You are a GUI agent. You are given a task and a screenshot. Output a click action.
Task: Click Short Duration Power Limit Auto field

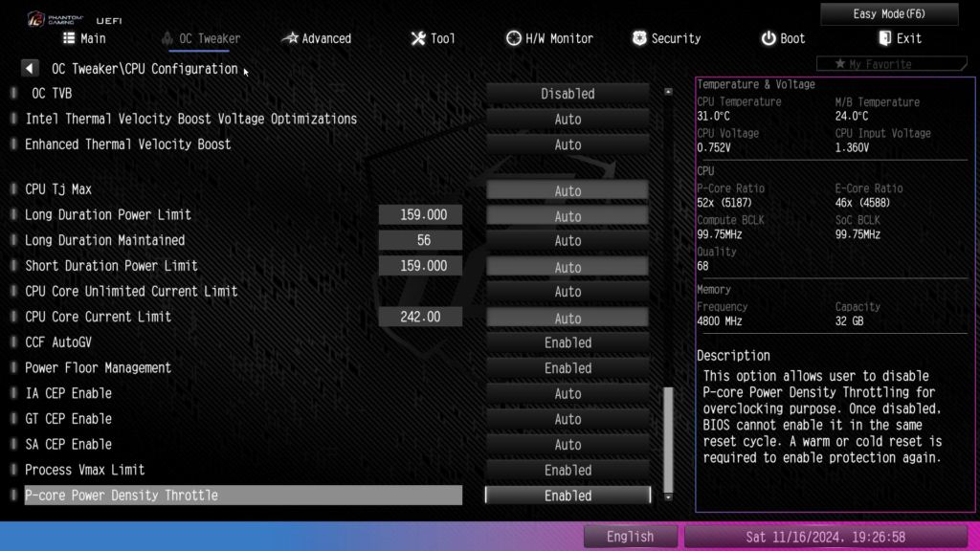point(568,268)
